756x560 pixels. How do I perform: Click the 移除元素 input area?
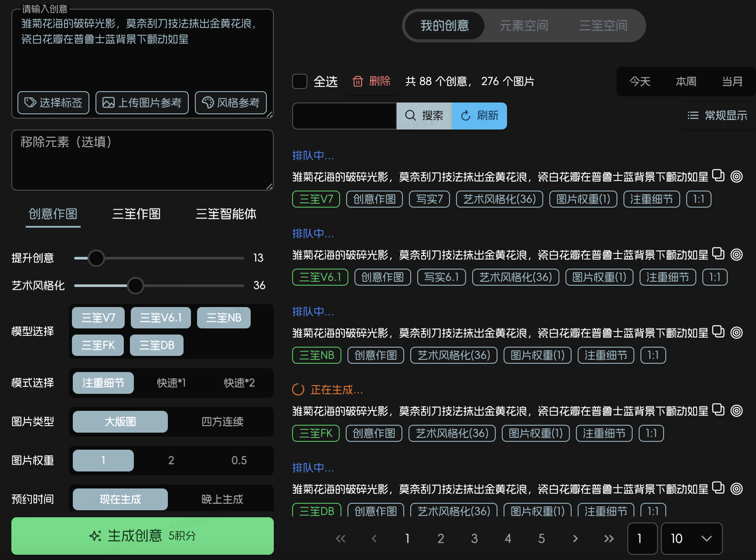(142, 160)
